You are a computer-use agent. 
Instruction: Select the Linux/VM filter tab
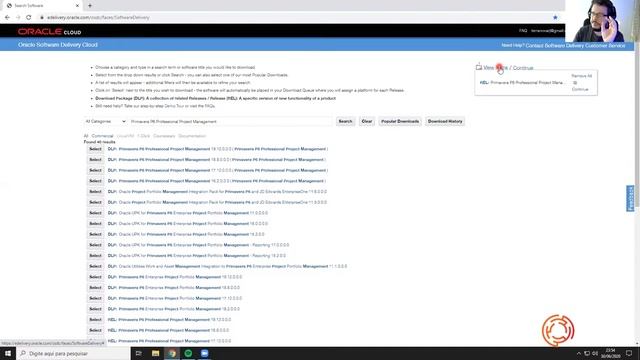click(x=125, y=136)
